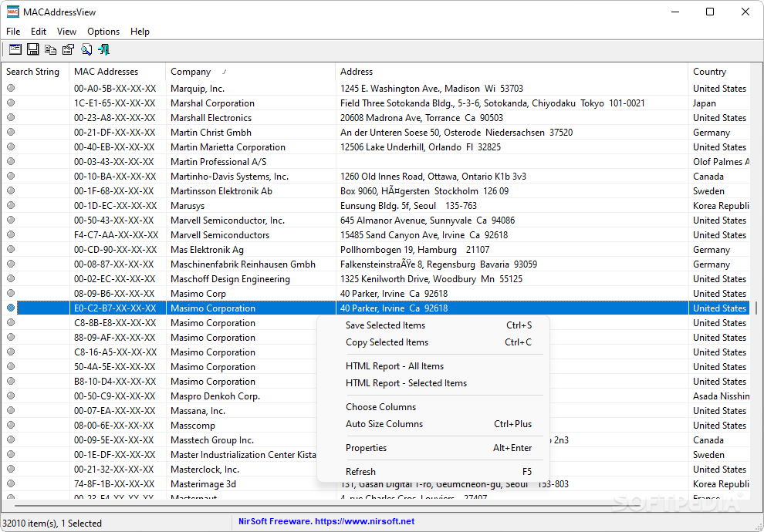Click the row icon beside 1C-E1-65-XX-XX-XX
Viewport: 764px width, 532px height.
point(11,103)
